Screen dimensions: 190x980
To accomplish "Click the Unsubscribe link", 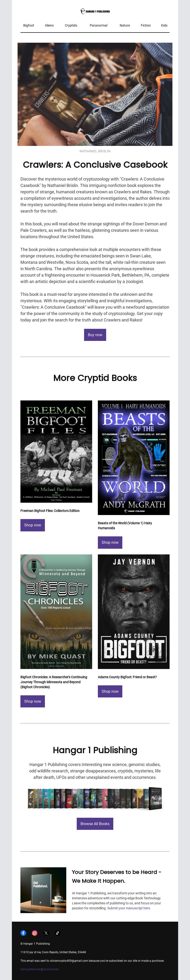I will point(51,969).
